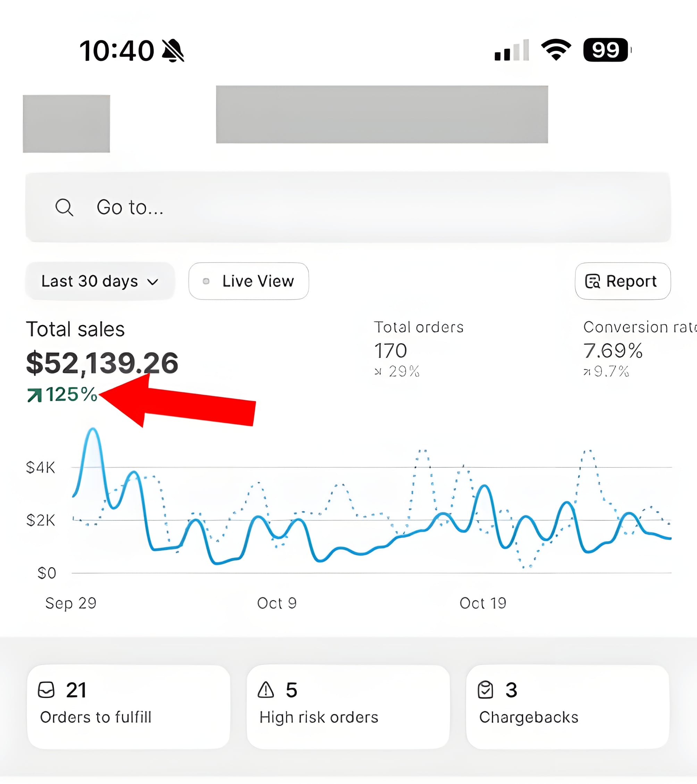697x784 pixels.
Task: Click the chevron beside Last 30 days
Action: 153,282
